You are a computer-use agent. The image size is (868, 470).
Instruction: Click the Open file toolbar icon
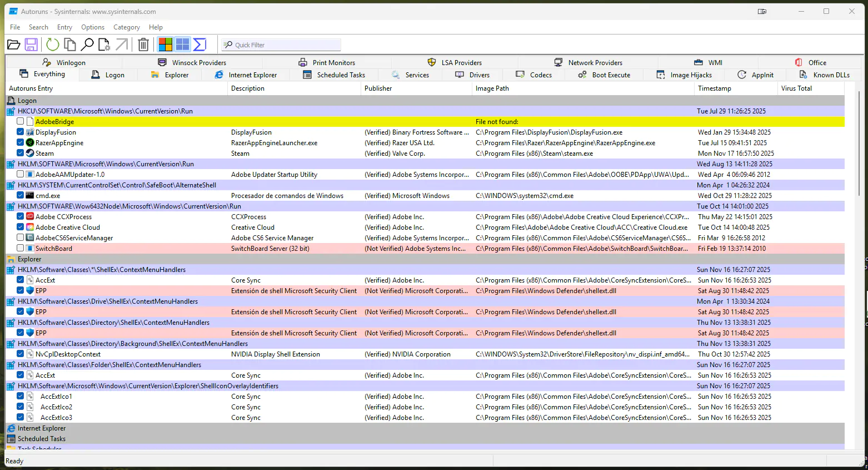pyautogui.click(x=14, y=45)
